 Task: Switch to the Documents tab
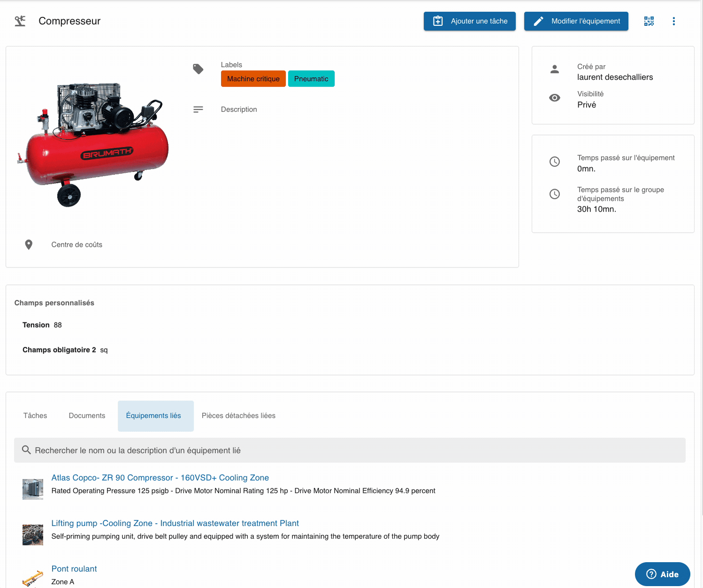click(87, 416)
